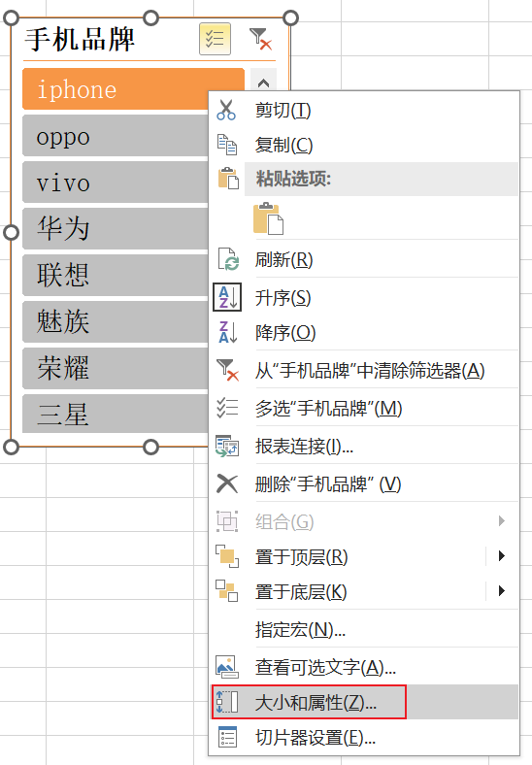Click the scissors Cut icon

point(226,110)
